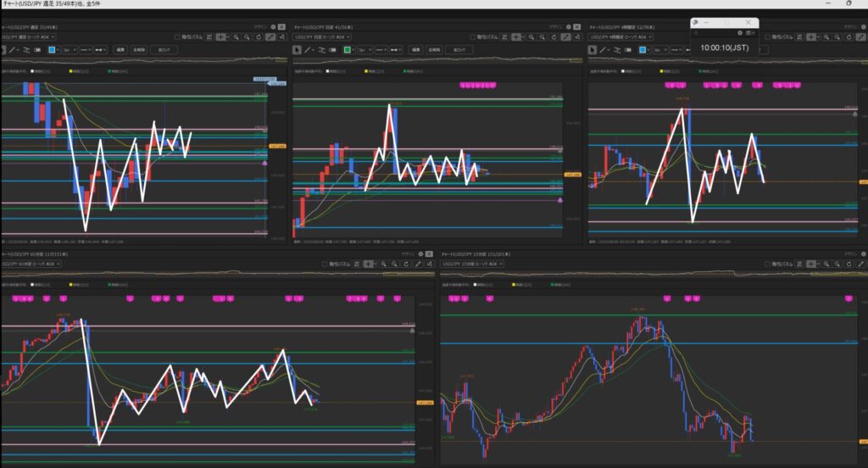Zoom in on the weekly chart
The width and height of the screenshot is (868, 468).
click(236, 37)
